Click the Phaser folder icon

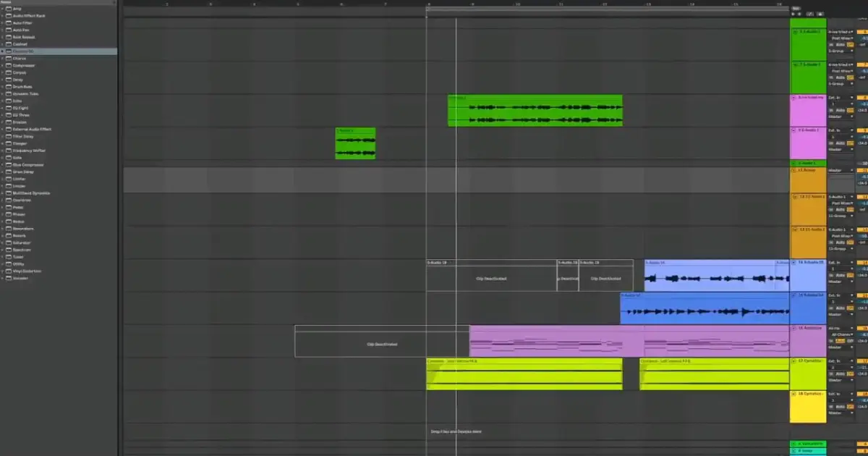pyautogui.click(x=9, y=214)
